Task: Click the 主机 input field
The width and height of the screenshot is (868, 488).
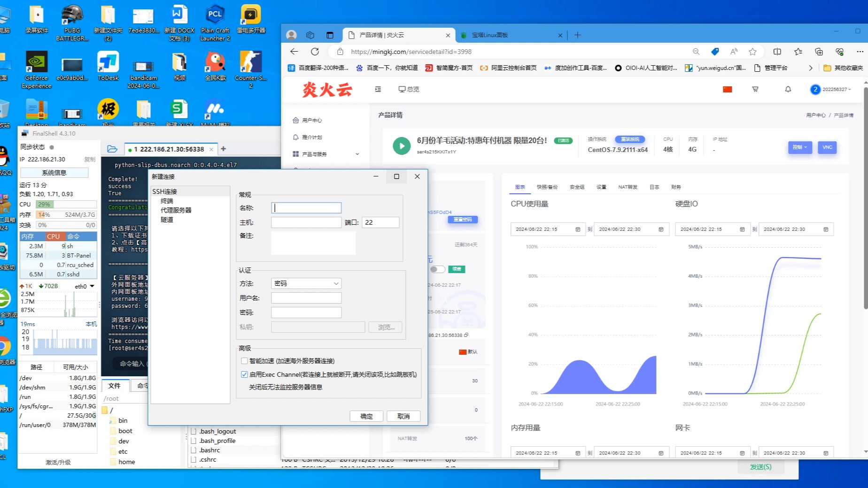Action: click(306, 222)
